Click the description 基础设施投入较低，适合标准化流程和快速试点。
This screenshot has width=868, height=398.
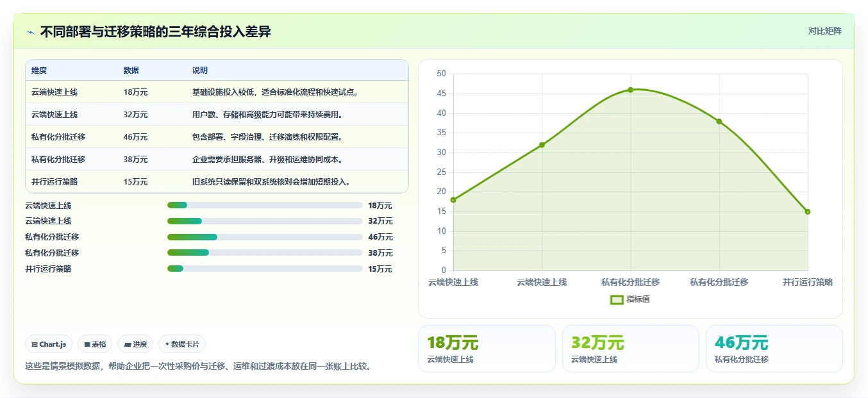pos(276,92)
